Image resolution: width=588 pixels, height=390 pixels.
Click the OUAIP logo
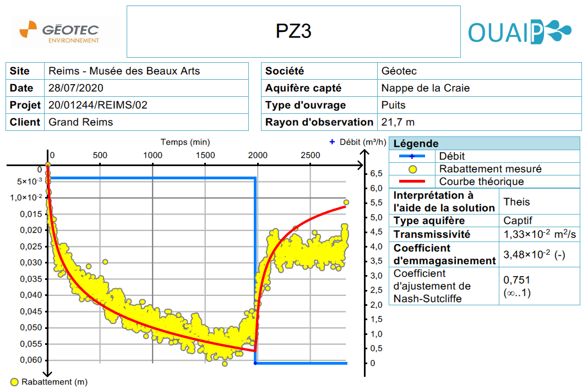[520, 32]
